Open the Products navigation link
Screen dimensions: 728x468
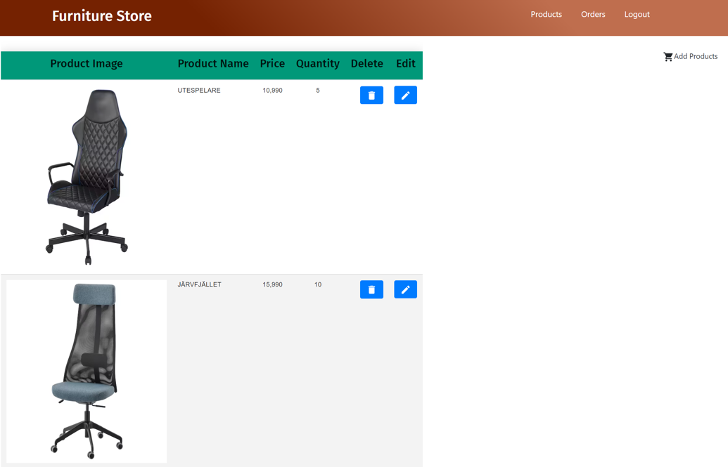click(x=546, y=14)
